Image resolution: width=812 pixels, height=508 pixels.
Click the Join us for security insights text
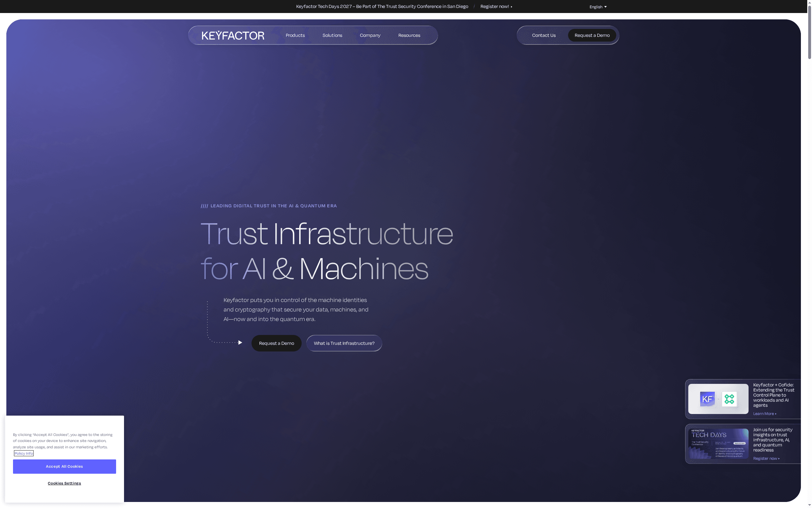pyautogui.click(x=772, y=439)
